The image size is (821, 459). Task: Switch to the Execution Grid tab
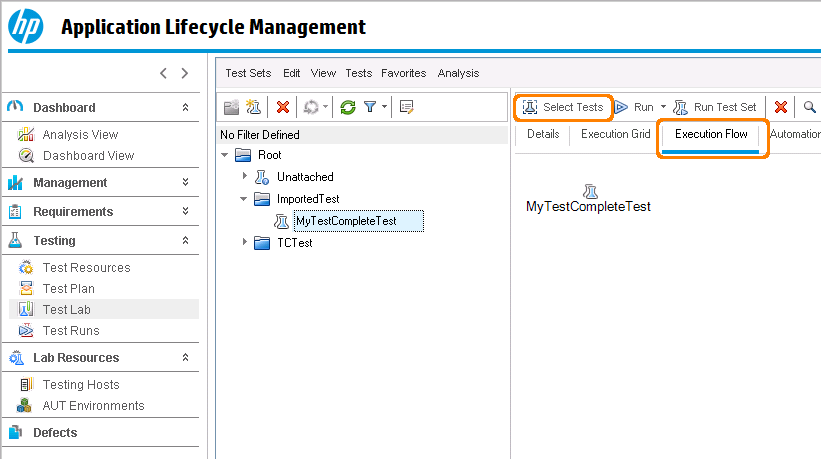point(615,134)
